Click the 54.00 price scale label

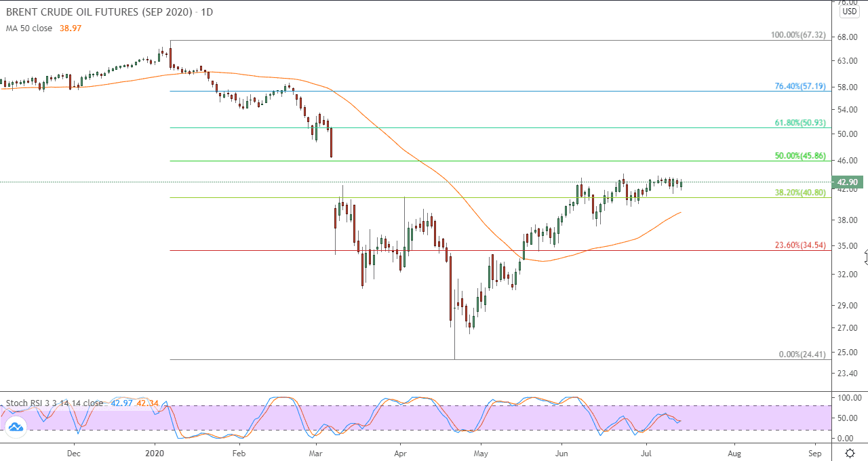[848, 110]
